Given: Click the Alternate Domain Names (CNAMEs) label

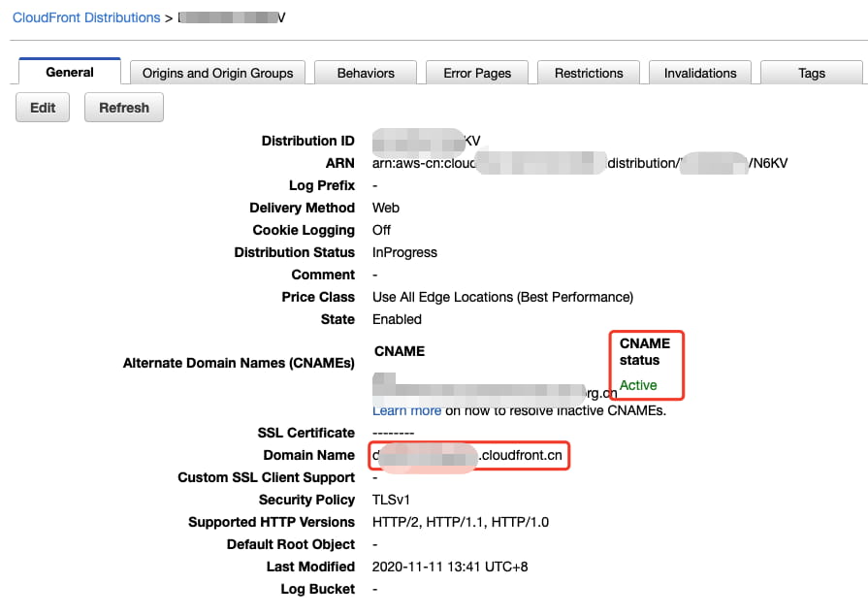Looking at the screenshot, I should (x=239, y=363).
